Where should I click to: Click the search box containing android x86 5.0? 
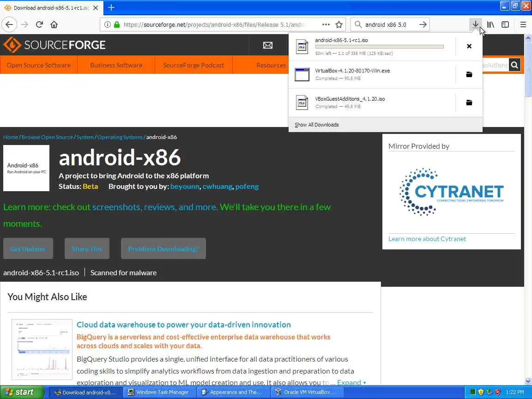(389, 24)
